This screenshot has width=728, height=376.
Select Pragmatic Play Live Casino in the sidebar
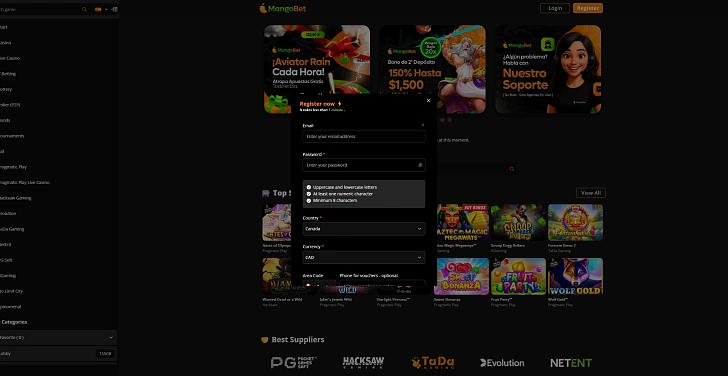(25, 182)
